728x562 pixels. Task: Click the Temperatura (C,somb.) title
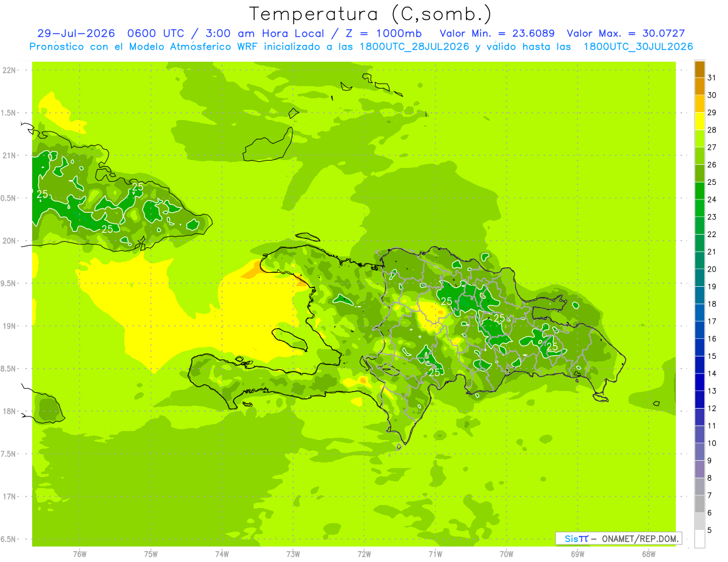click(x=371, y=13)
